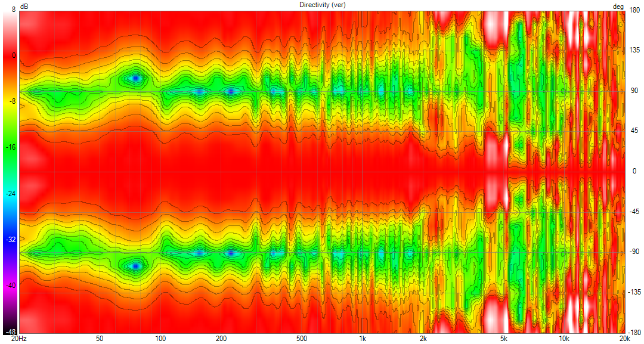Click the '200' frequency axis label
Screen dimensions: 644x344
click(221, 339)
